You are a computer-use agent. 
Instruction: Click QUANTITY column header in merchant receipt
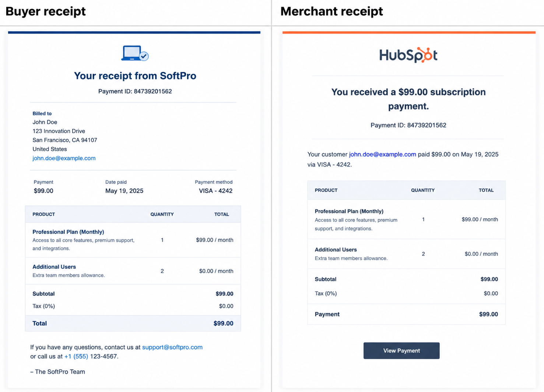click(423, 190)
